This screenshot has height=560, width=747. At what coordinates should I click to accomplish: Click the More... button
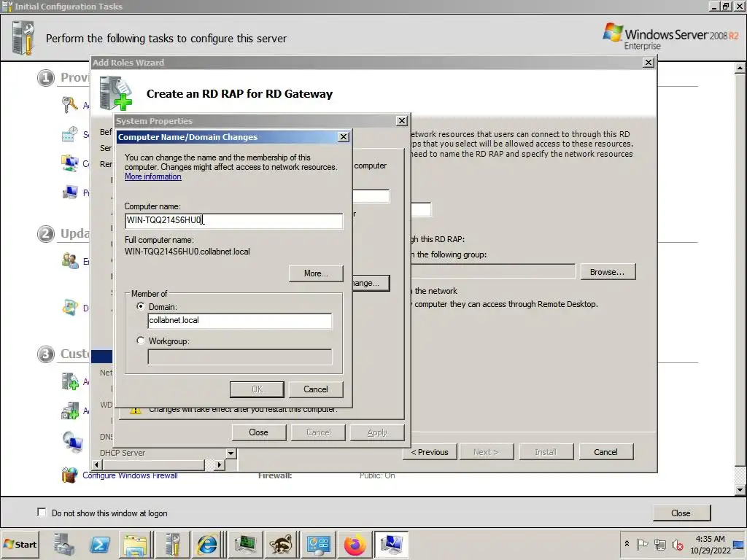click(x=316, y=273)
